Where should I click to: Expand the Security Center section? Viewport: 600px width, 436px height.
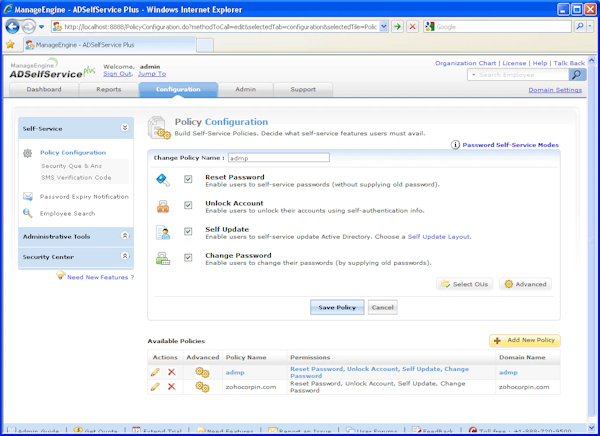pyautogui.click(x=125, y=256)
